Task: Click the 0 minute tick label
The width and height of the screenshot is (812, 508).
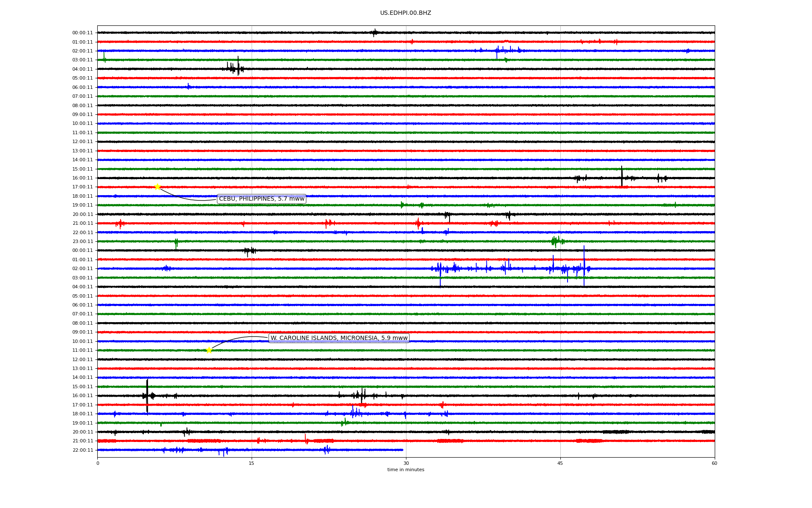Action: pos(98,463)
